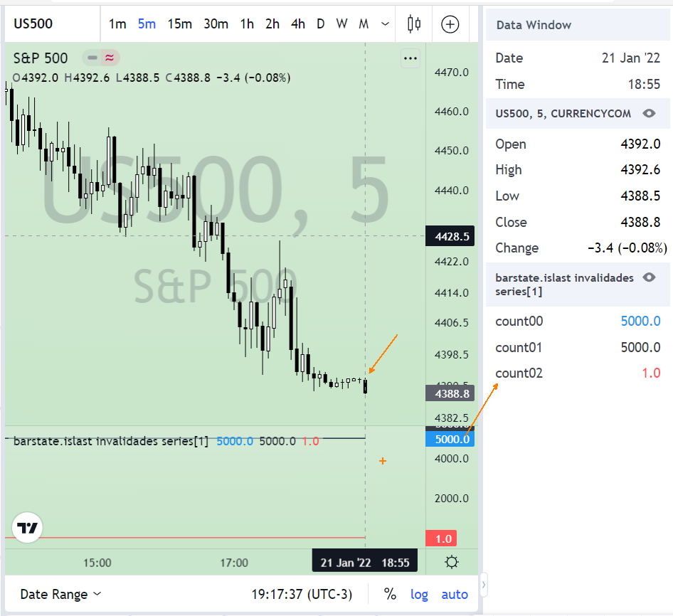Switch to the 15m timeframe
Viewport: 673px width, 616px height.
pos(179,24)
